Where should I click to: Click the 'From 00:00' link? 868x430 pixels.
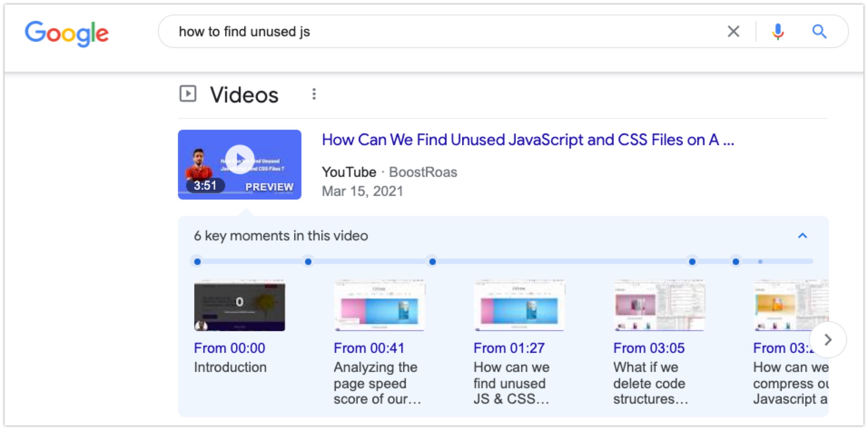point(229,348)
